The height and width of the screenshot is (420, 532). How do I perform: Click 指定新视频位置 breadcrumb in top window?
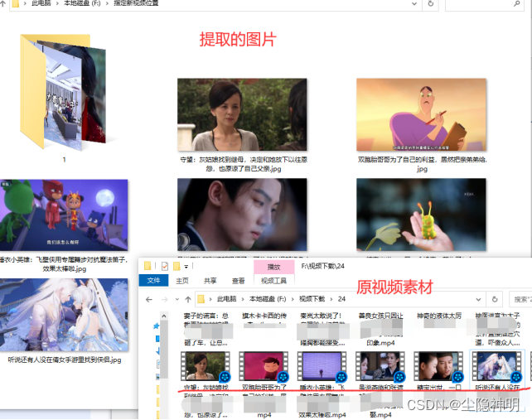136,3
